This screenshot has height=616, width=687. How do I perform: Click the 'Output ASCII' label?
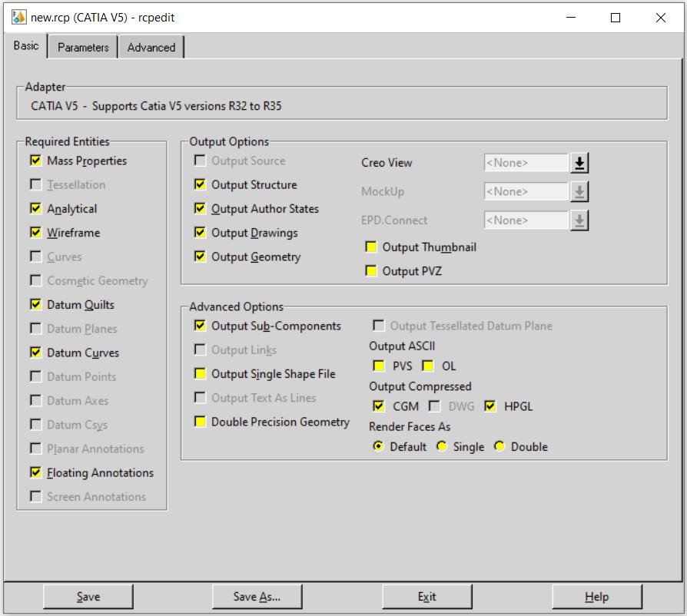click(402, 346)
